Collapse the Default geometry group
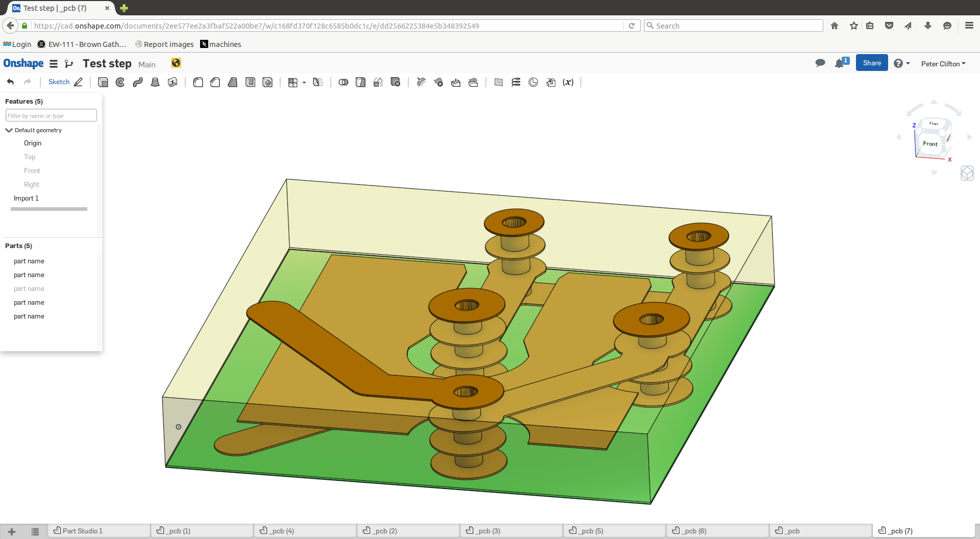The height and width of the screenshot is (539, 980). (9, 130)
